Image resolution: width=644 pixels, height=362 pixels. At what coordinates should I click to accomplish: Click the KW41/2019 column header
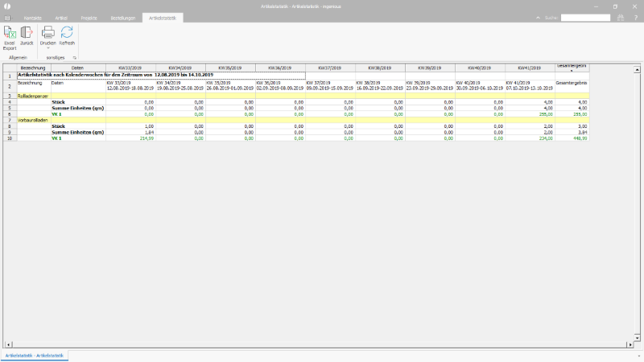(x=530, y=68)
